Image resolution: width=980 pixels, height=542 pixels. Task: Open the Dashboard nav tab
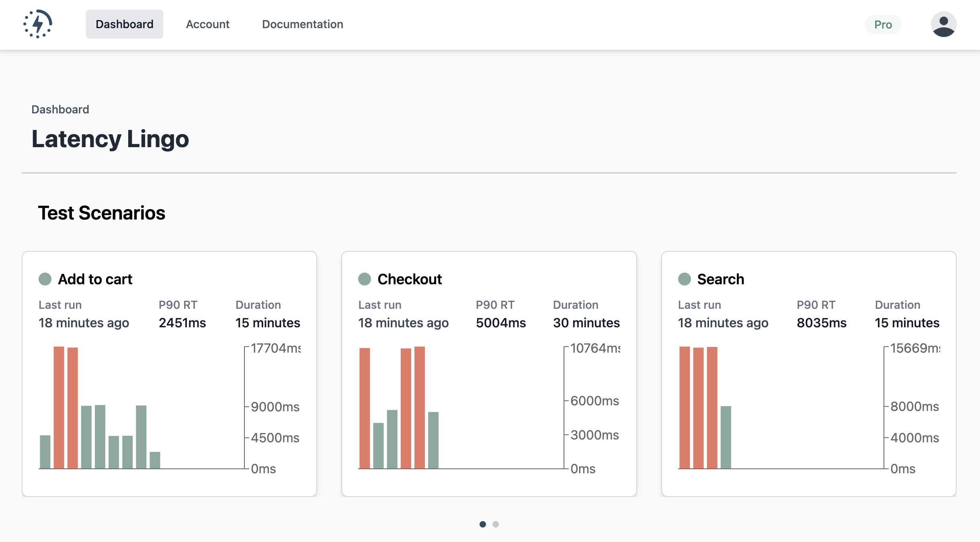pos(125,24)
